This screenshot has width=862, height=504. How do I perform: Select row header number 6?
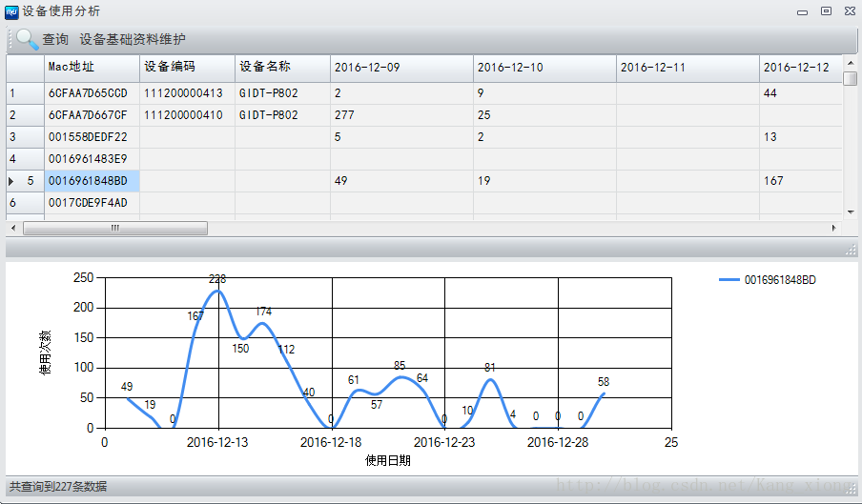(26, 203)
